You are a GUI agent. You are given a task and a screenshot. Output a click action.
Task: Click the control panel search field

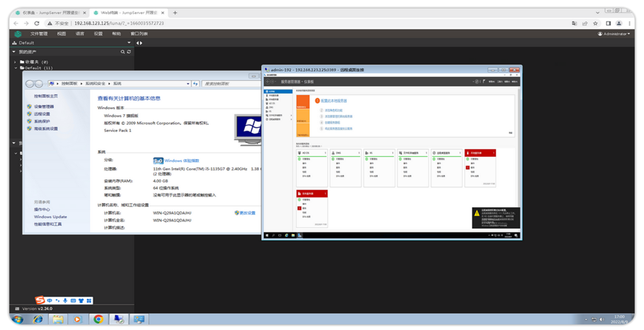pos(230,84)
